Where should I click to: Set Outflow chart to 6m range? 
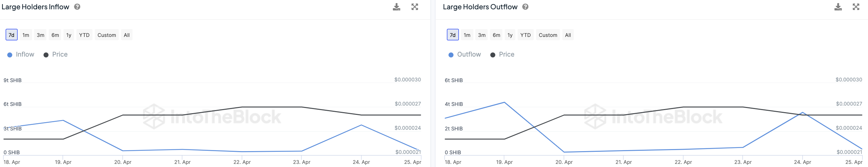tap(497, 35)
